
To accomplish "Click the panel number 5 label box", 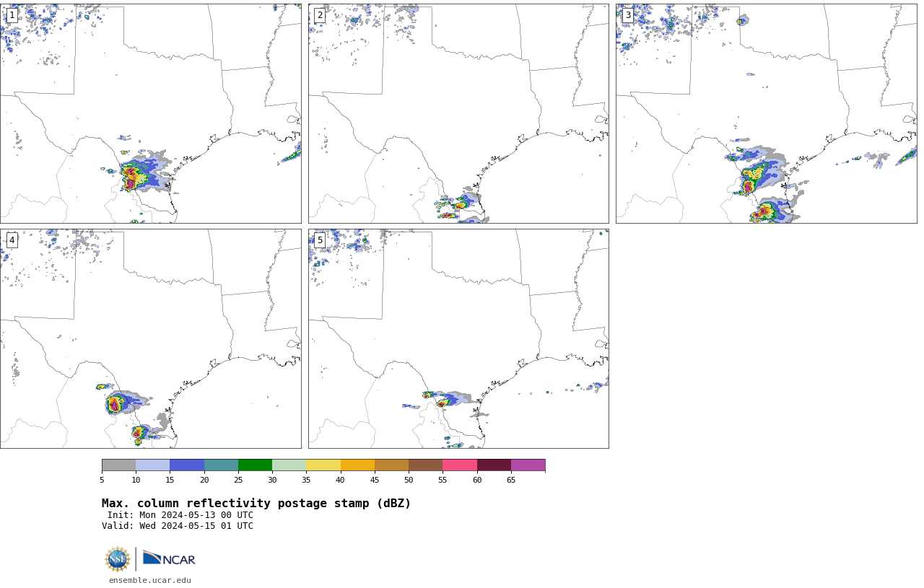I will [320, 240].
